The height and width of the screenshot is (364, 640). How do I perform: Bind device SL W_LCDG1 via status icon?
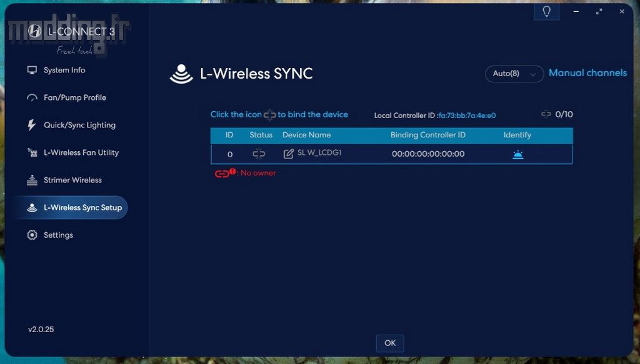click(x=259, y=154)
